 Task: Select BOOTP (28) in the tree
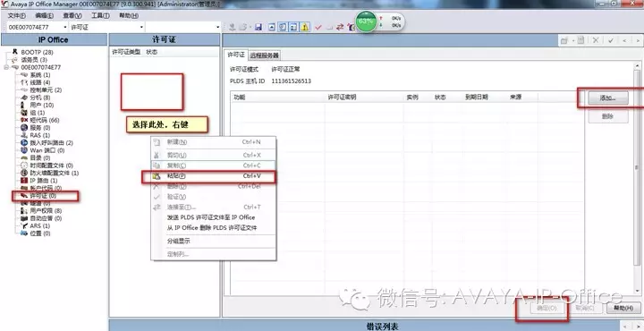coord(37,53)
